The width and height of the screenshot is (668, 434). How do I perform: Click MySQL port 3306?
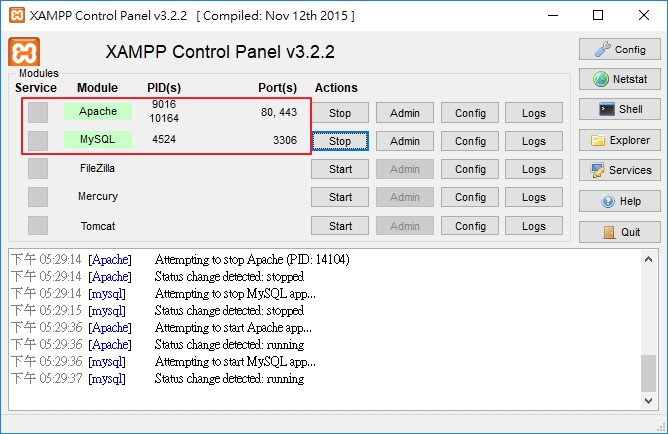[x=285, y=140]
